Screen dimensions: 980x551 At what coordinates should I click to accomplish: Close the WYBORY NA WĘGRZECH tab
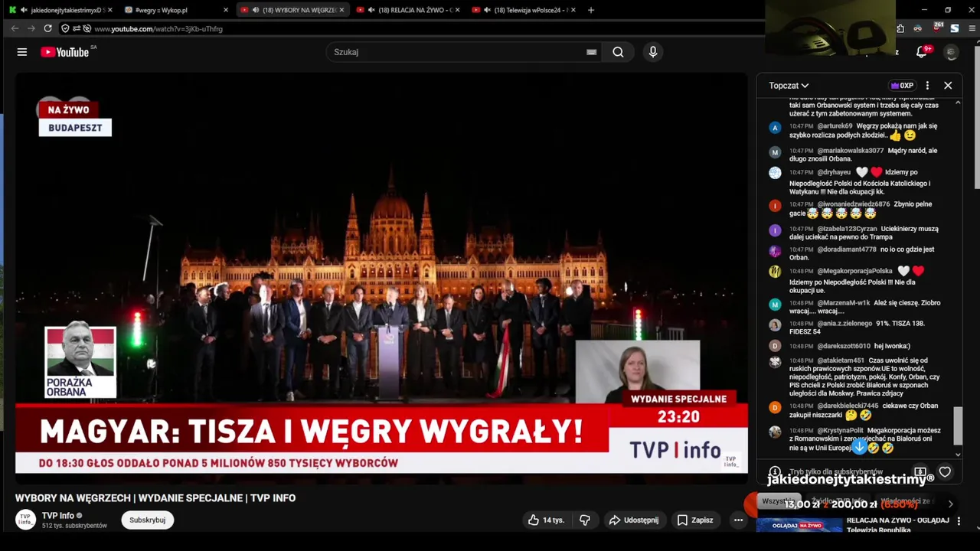point(341,10)
